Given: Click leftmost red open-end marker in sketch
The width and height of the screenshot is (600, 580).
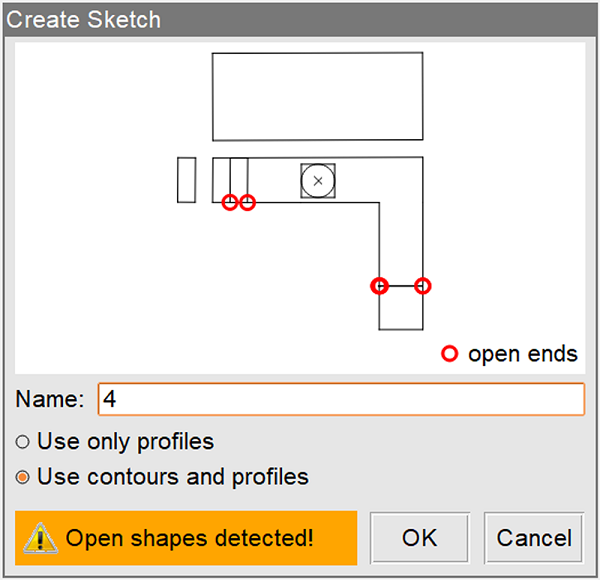Looking at the screenshot, I should point(230,202).
